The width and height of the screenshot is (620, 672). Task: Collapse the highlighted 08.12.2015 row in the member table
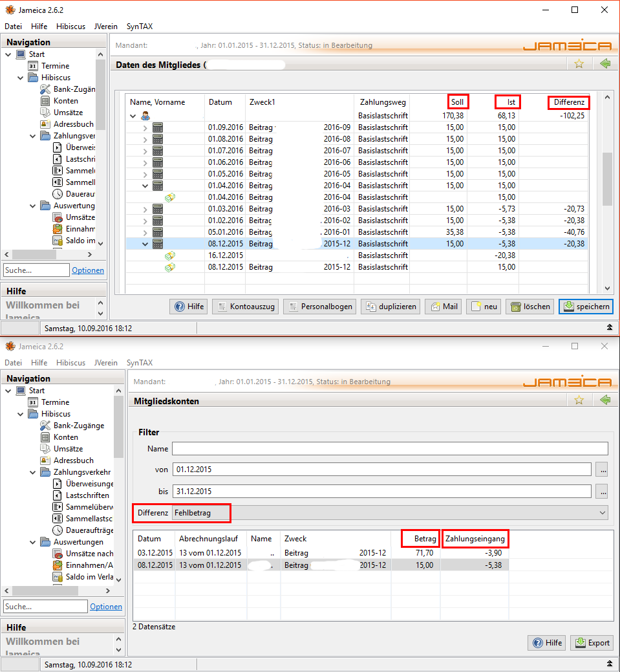coord(145,244)
